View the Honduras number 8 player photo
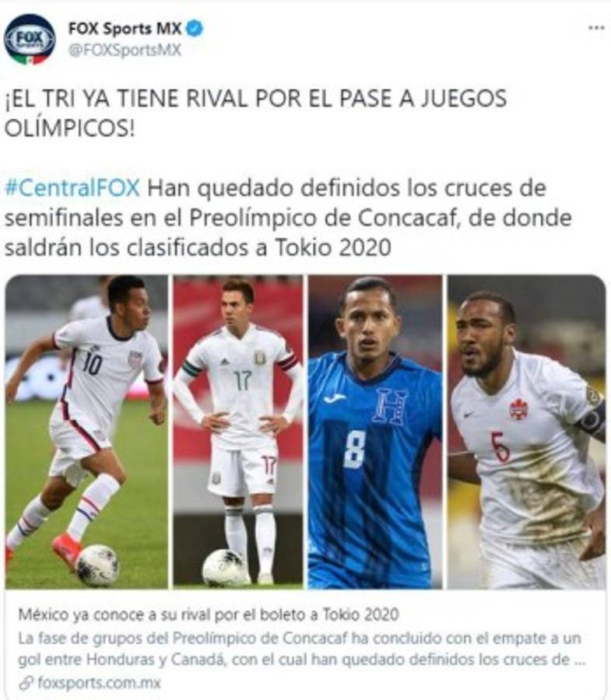The width and height of the screenshot is (611, 700). point(375,431)
